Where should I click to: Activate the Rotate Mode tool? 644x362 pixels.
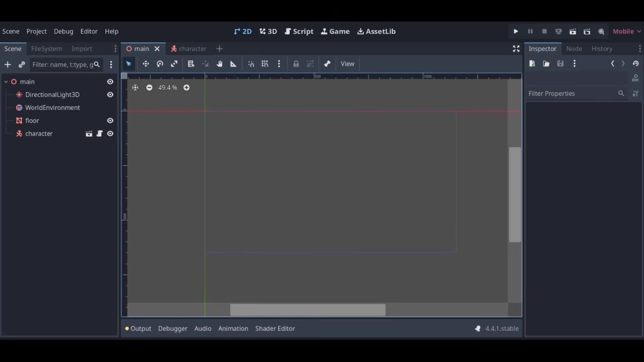160,64
